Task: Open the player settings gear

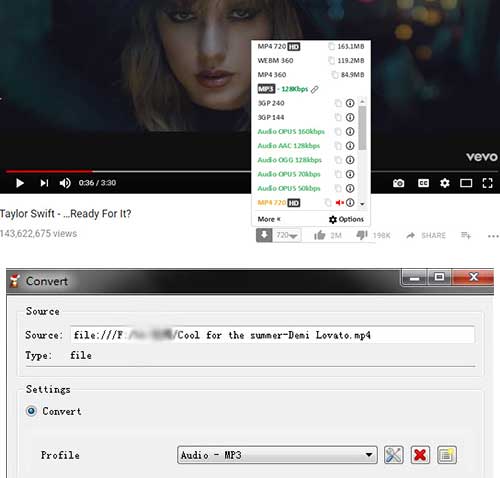Action: click(445, 183)
